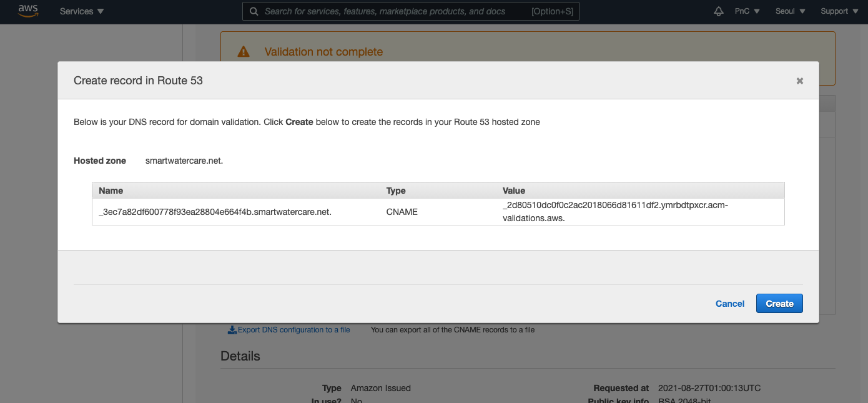Image resolution: width=868 pixels, height=403 pixels.
Task: Open Export DNS configuration to a file
Action: point(293,330)
